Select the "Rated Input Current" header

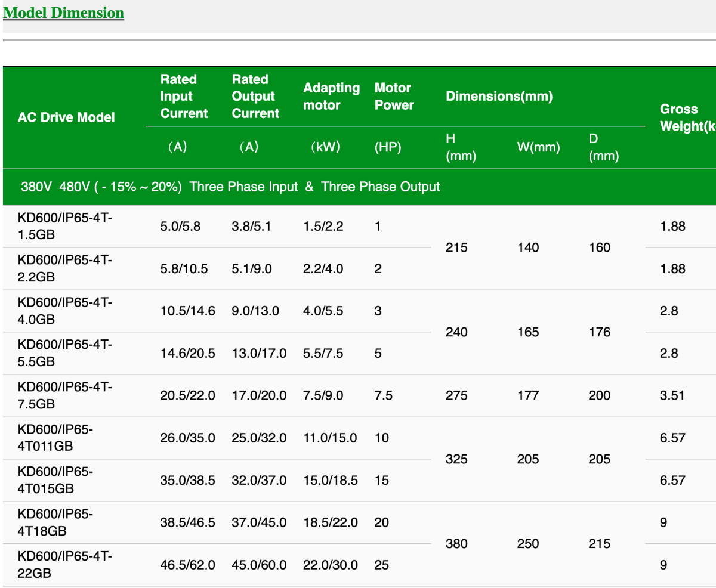(x=184, y=97)
